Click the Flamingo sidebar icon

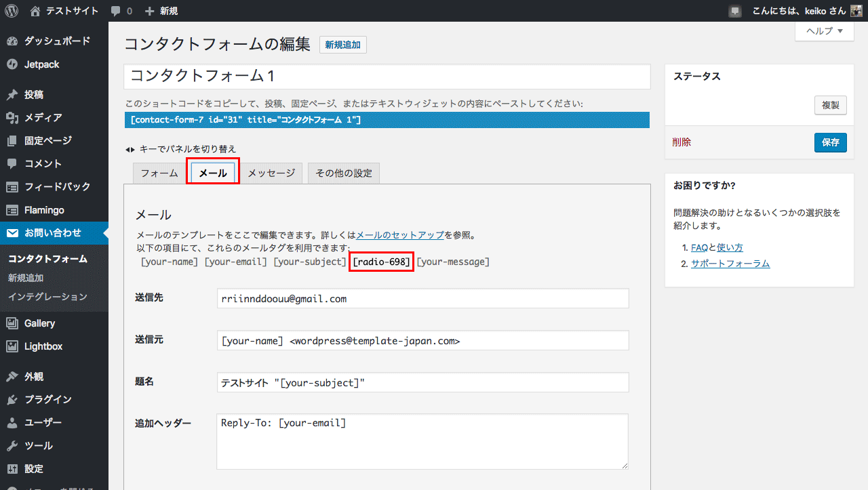[x=12, y=210]
